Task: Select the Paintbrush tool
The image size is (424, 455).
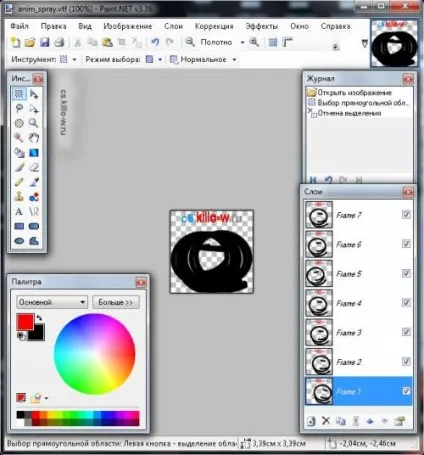Action: [x=19, y=167]
